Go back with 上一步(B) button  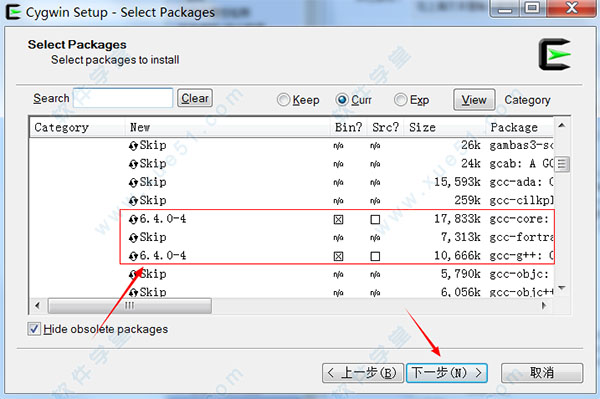point(363,373)
